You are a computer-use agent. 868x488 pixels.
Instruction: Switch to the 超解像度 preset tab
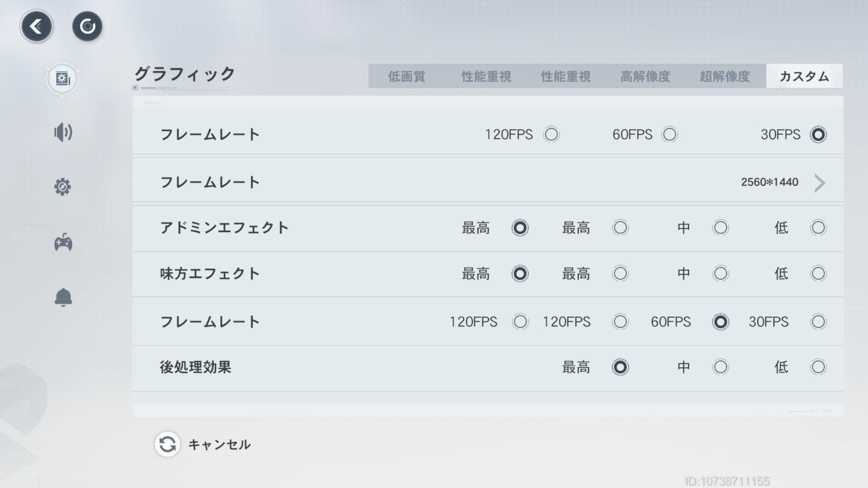pyautogui.click(x=725, y=76)
